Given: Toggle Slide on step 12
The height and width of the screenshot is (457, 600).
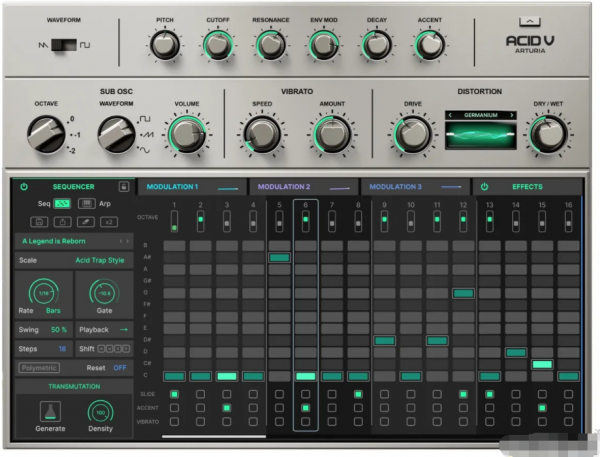Looking at the screenshot, I should (463, 394).
